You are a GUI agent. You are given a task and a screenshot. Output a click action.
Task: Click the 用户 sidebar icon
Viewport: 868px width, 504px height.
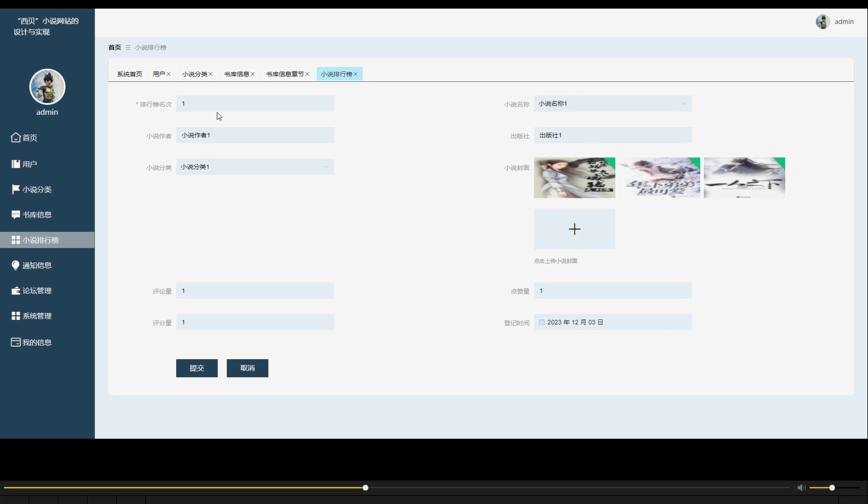tap(15, 164)
